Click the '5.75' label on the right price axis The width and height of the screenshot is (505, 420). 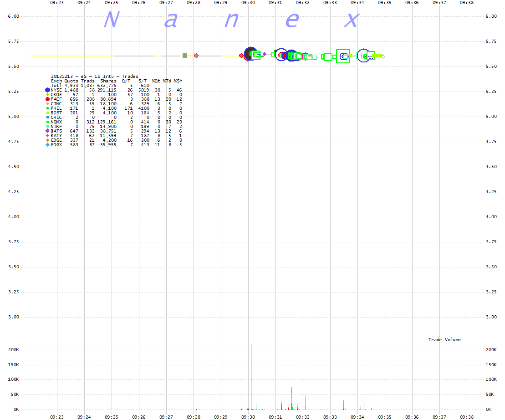(491, 41)
